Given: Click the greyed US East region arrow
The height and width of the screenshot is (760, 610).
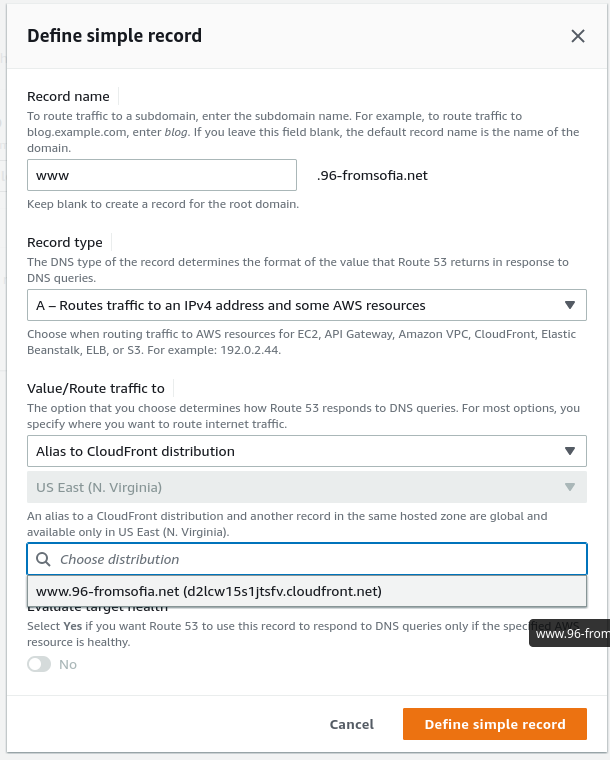Looking at the screenshot, I should (x=569, y=487).
